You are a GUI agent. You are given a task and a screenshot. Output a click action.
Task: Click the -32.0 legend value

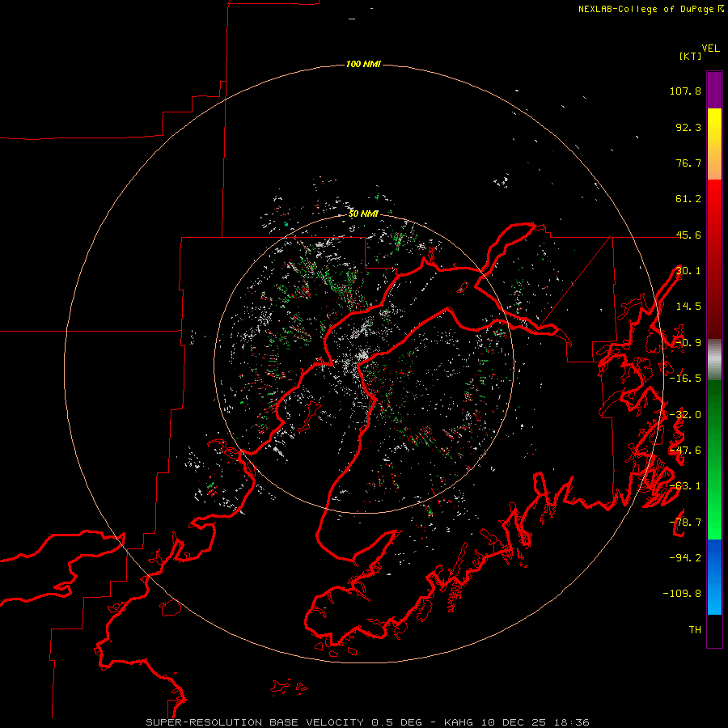coord(685,415)
